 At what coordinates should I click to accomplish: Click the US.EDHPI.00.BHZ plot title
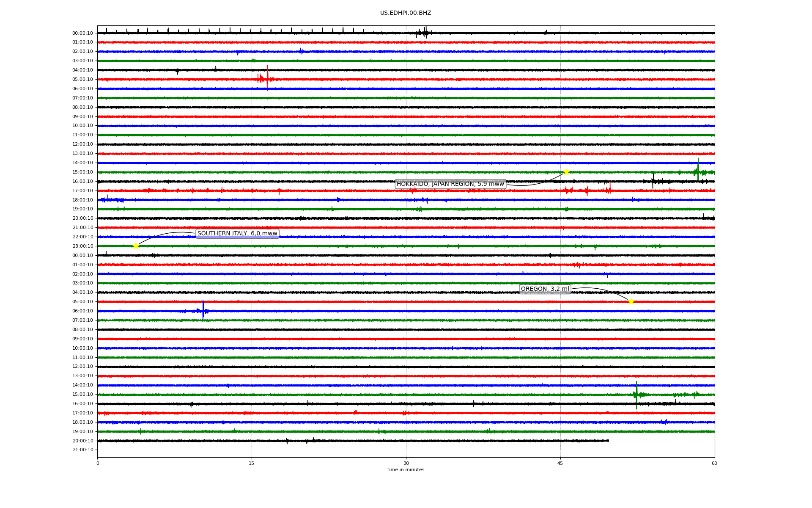point(406,13)
